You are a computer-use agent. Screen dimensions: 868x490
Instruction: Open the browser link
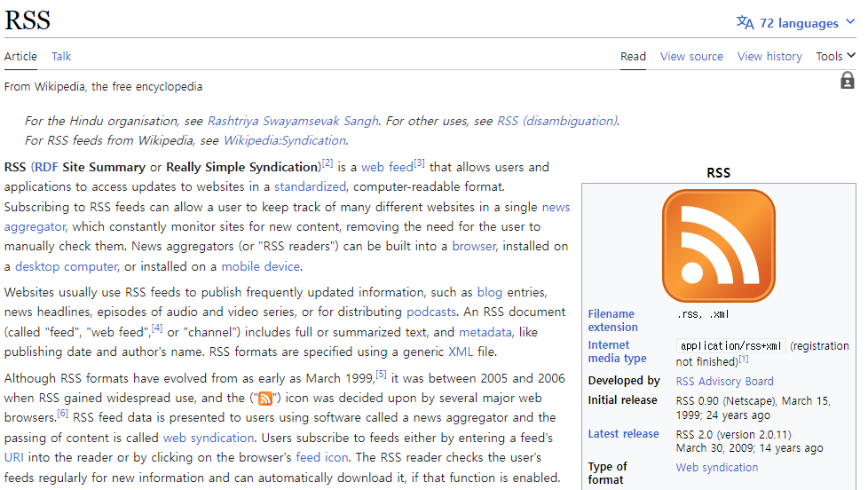[x=474, y=247]
